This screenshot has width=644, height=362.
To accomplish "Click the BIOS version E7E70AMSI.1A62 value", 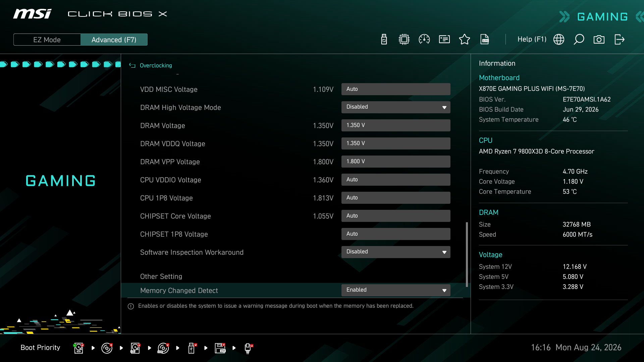I will point(587,100).
